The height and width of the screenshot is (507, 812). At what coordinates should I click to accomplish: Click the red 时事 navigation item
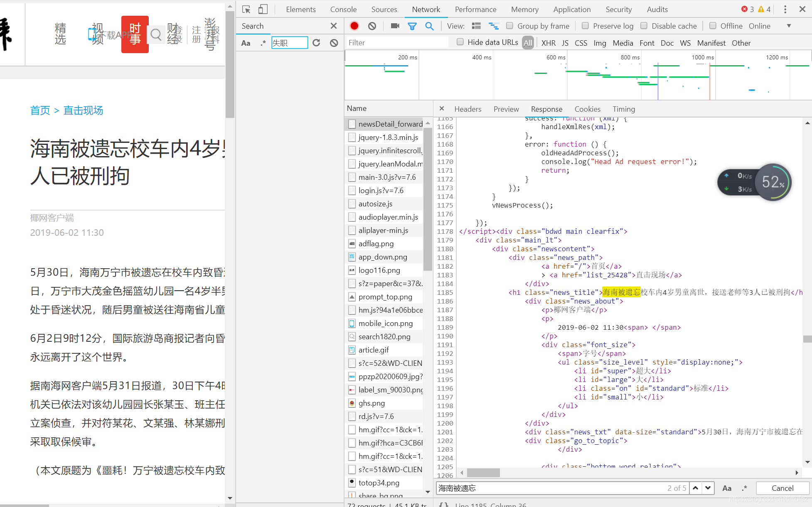click(135, 34)
